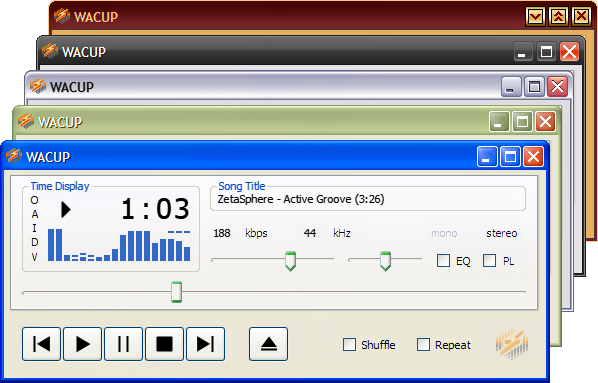The height and width of the screenshot is (383, 598).
Task: Click the time display 1:03
Action: point(155,209)
